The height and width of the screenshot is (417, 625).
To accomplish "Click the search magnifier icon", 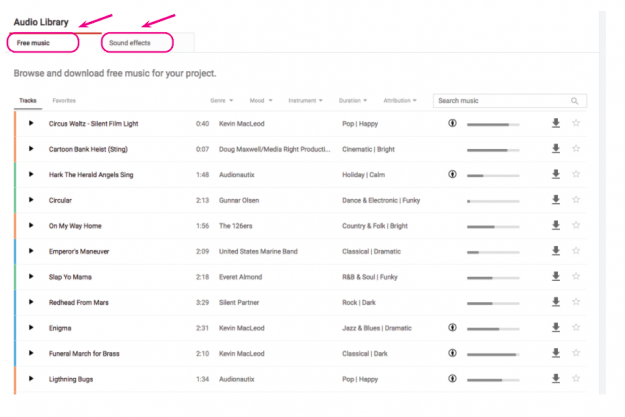I will click(574, 101).
